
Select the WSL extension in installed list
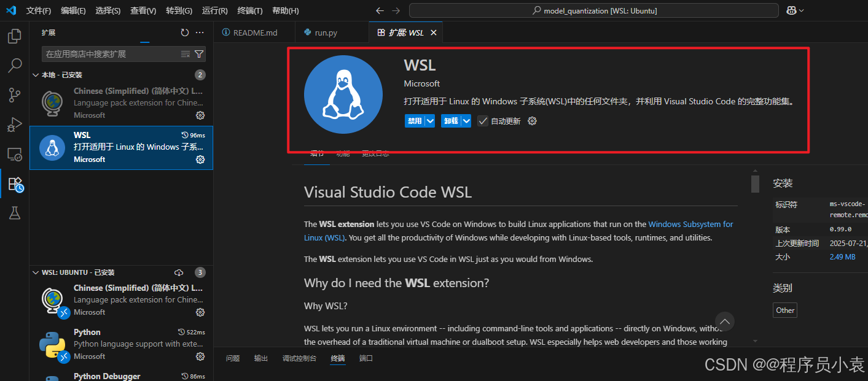[122, 148]
